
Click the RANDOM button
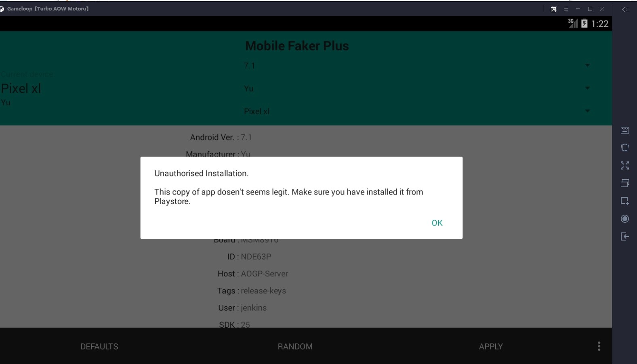click(295, 346)
